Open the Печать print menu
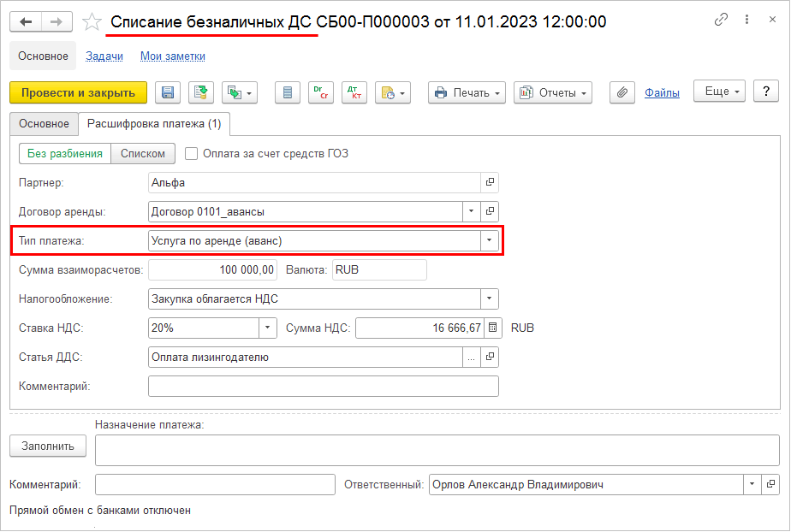This screenshot has width=791, height=532. (467, 92)
